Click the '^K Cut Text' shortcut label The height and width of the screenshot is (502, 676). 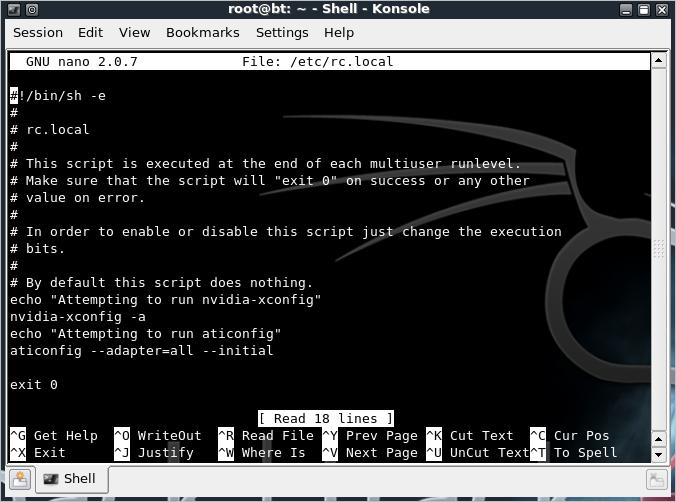(x=470, y=436)
